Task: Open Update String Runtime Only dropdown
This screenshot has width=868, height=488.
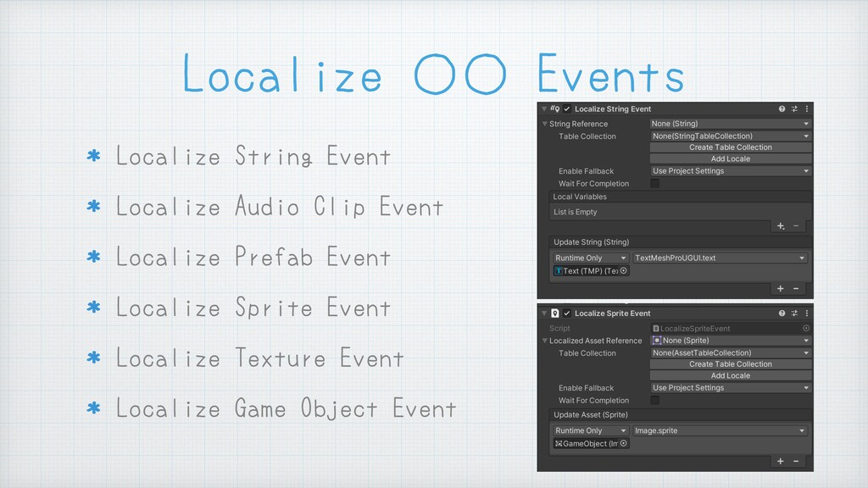Action: (591, 258)
